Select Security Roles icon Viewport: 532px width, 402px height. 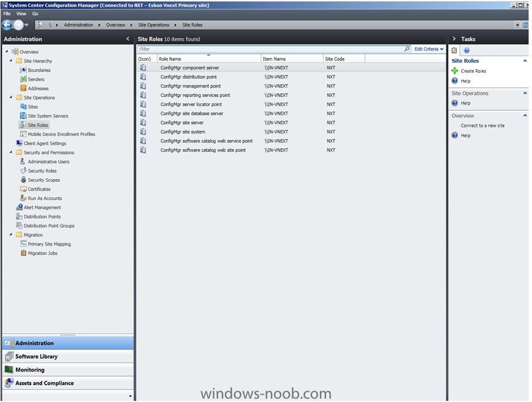[23, 171]
